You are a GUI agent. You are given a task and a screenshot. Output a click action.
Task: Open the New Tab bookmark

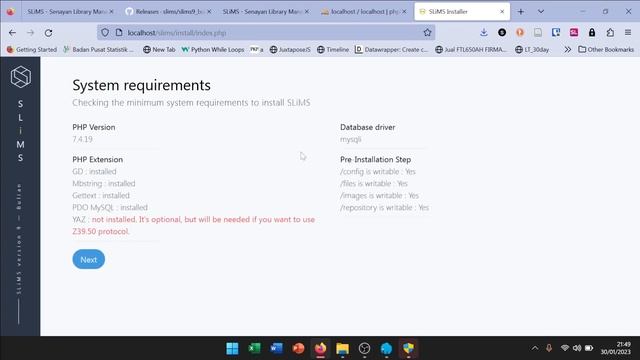pos(159,49)
